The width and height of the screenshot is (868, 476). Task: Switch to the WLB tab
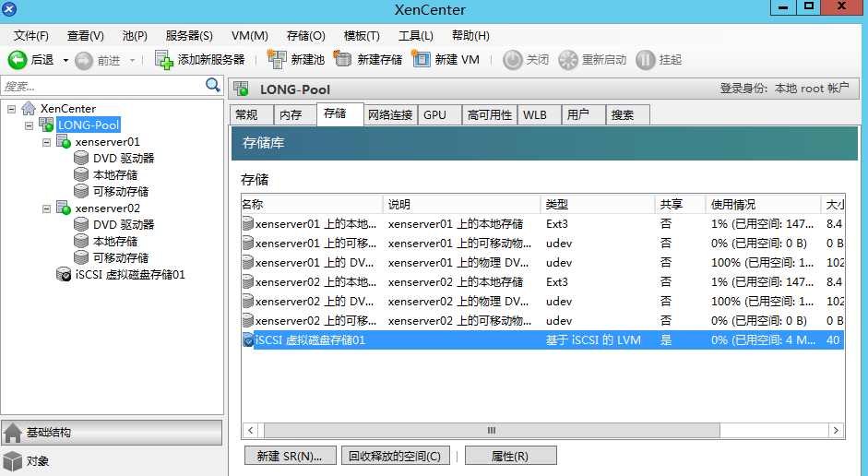tap(540, 115)
